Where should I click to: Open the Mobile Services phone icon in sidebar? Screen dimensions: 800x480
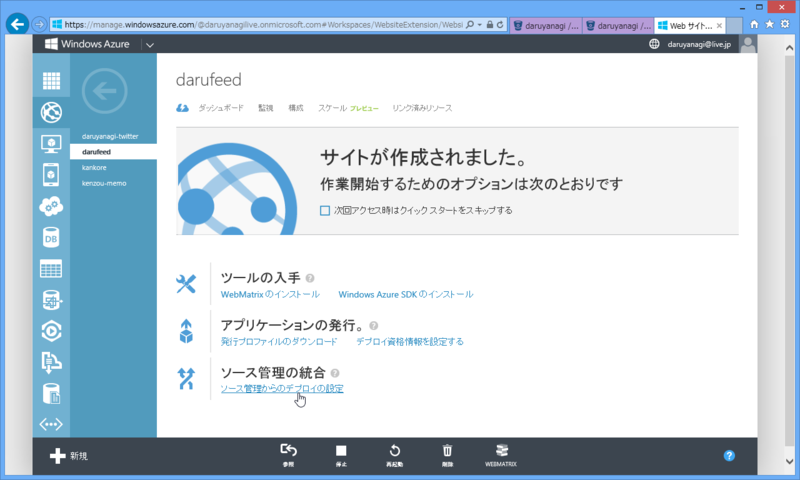pos(51,175)
